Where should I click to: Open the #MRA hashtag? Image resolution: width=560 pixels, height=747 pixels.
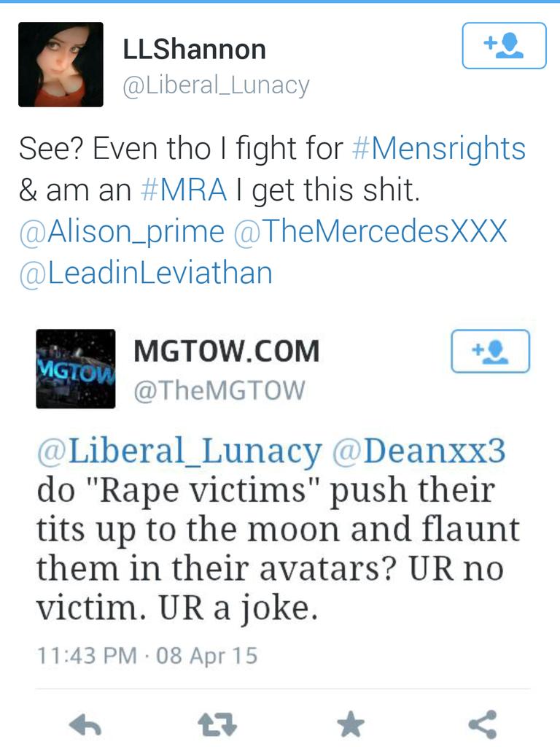tap(184, 190)
